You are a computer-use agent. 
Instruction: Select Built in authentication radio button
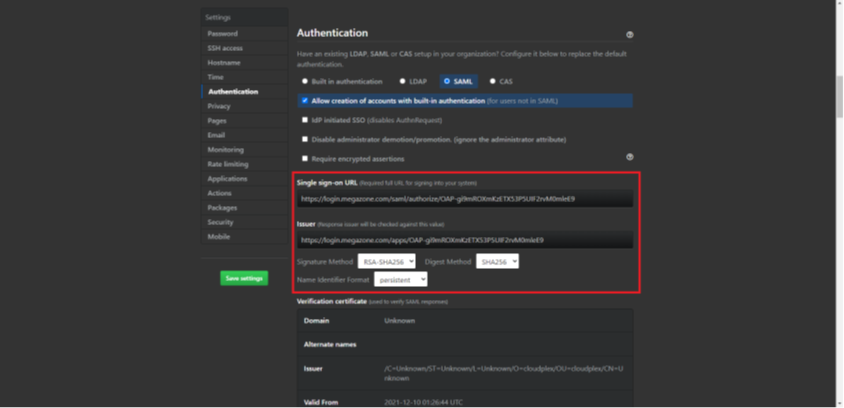(305, 81)
